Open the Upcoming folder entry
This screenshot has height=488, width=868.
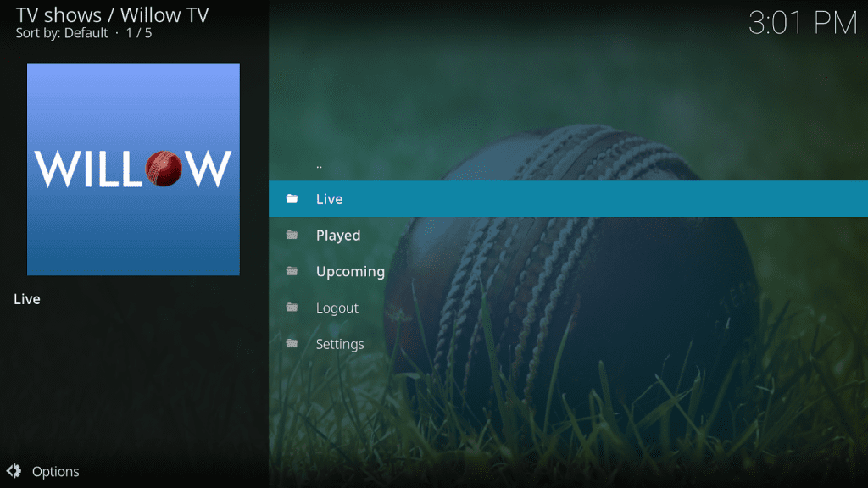click(x=568, y=271)
